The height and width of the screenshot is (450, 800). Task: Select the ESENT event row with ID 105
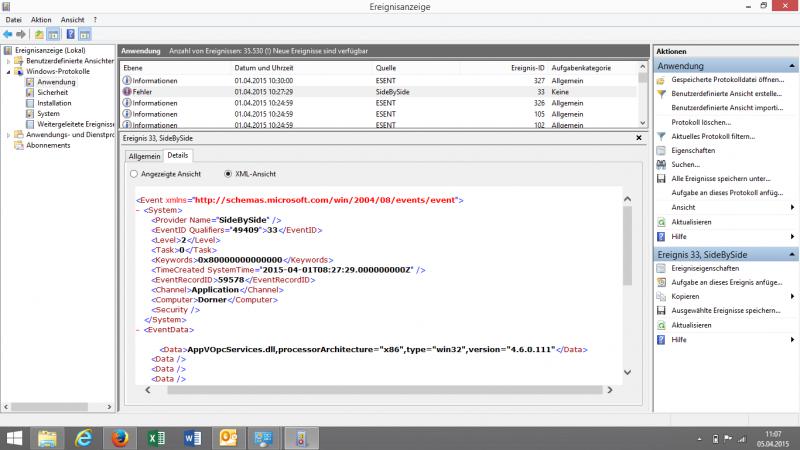[x=379, y=114]
